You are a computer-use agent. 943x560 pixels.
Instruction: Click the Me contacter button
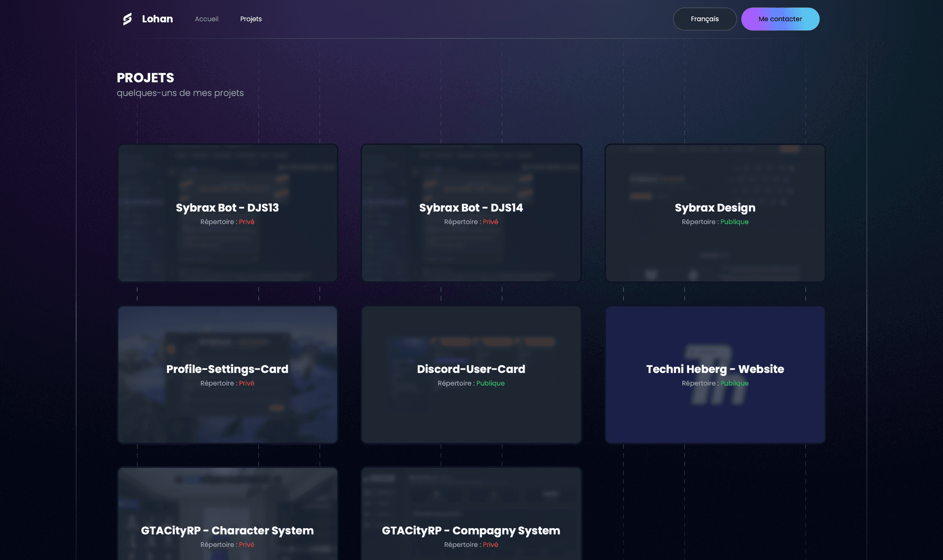click(780, 19)
